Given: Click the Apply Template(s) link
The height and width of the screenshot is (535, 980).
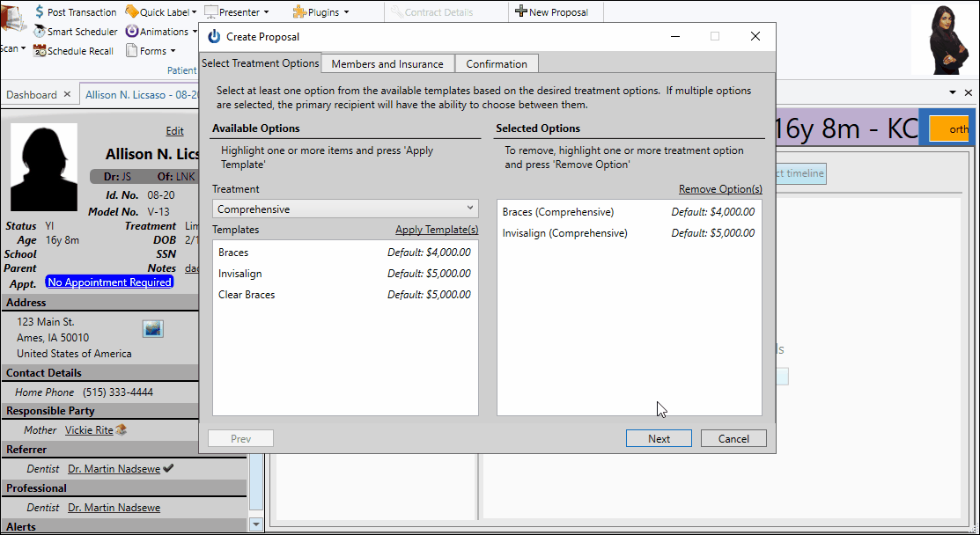Looking at the screenshot, I should tap(437, 230).
